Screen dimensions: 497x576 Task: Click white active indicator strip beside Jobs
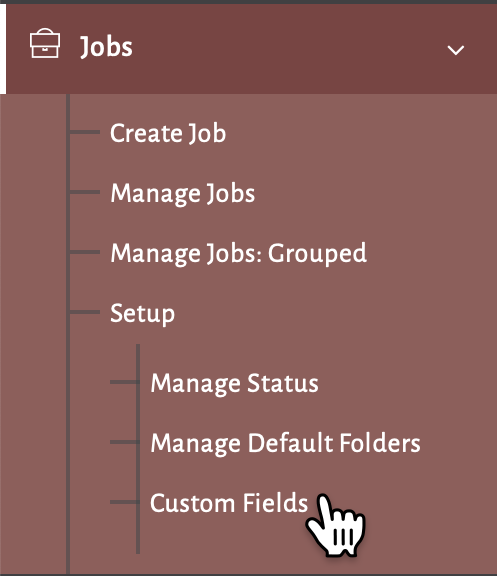tap(3, 49)
